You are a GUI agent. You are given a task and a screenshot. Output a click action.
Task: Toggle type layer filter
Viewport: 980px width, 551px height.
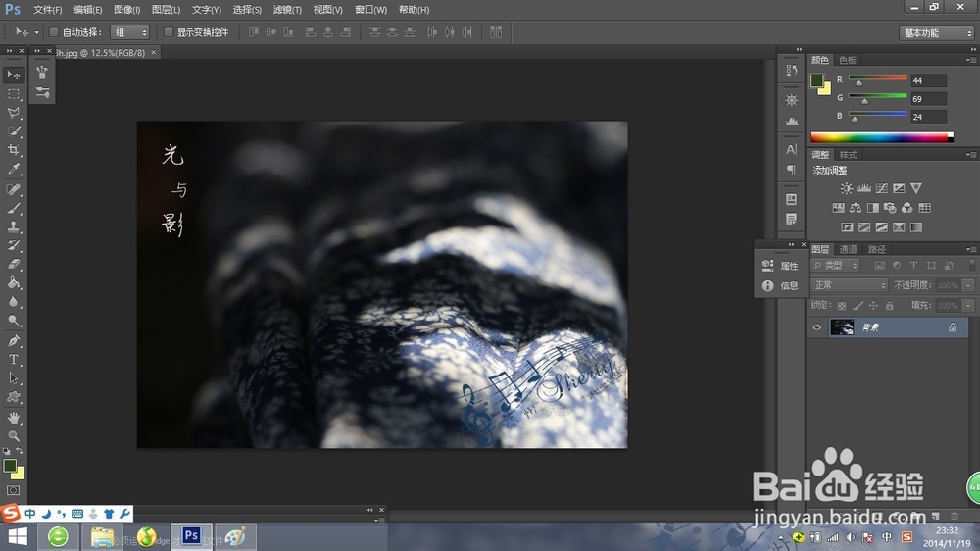click(913, 265)
